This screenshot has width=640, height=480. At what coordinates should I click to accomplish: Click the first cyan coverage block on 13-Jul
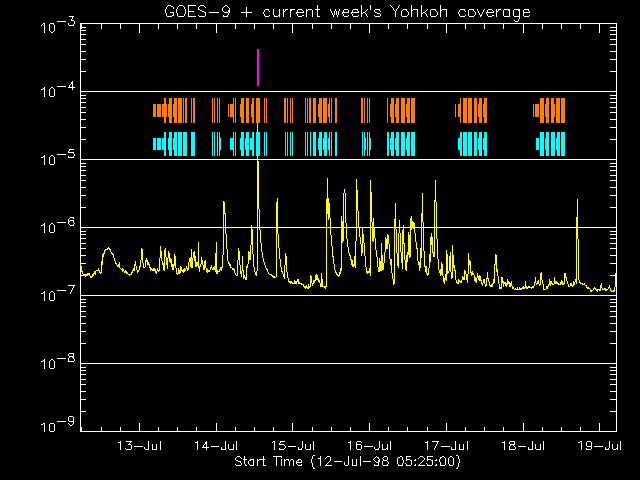174,144
